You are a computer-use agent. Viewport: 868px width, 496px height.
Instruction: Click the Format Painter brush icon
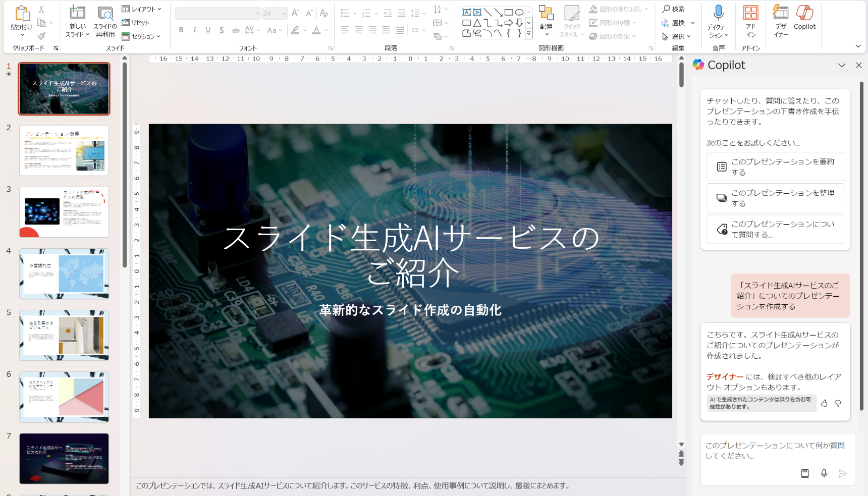pos(41,36)
